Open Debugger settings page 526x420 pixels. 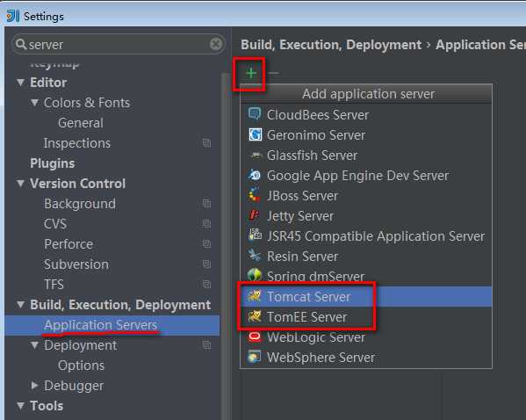coord(74,386)
